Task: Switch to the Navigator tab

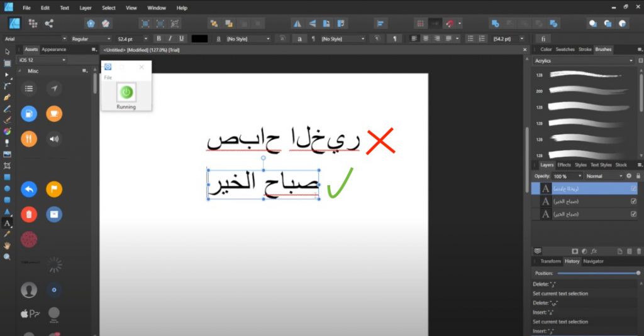Action: (593, 261)
